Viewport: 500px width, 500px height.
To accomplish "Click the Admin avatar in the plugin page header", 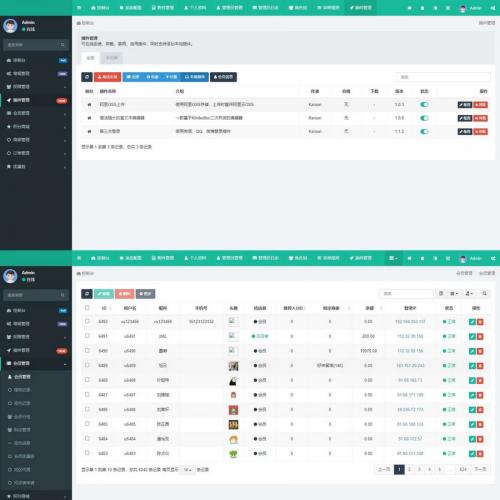I will pyautogui.click(x=463, y=8).
